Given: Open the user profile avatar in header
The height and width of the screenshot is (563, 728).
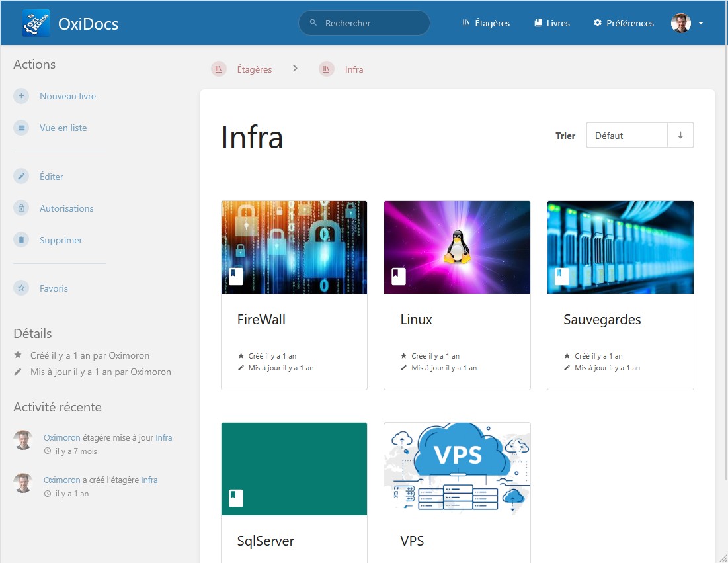Looking at the screenshot, I should pyautogui.click(x=680, y=22).
